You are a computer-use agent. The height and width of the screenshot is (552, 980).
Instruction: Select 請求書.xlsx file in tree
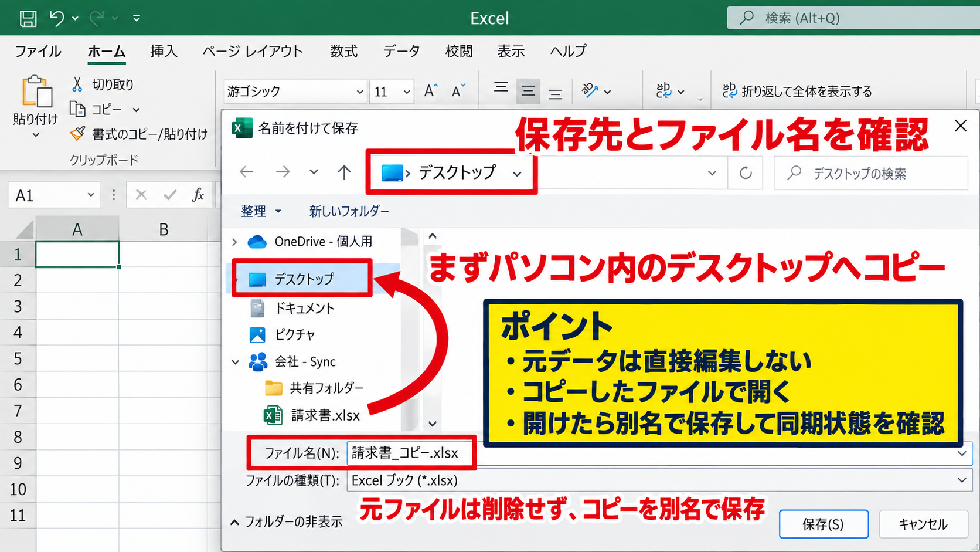point(312,415)
